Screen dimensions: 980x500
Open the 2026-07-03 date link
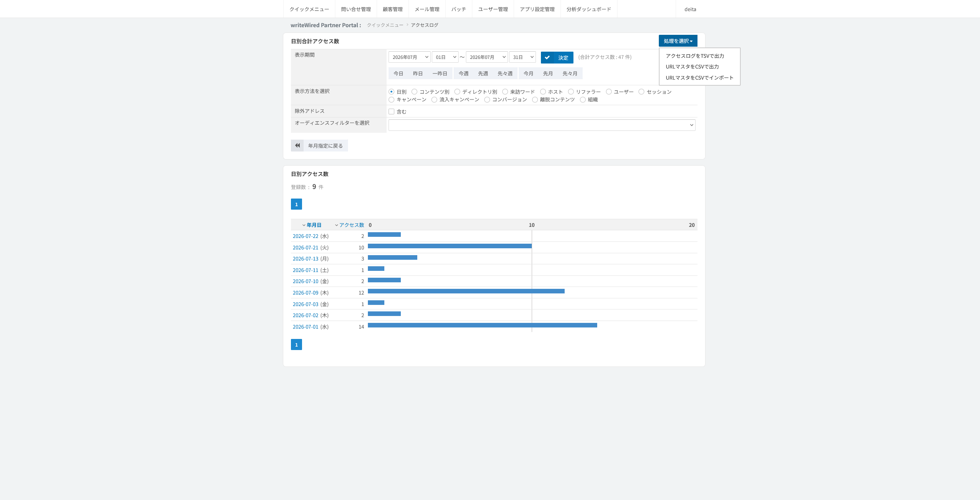click(305, 305)
